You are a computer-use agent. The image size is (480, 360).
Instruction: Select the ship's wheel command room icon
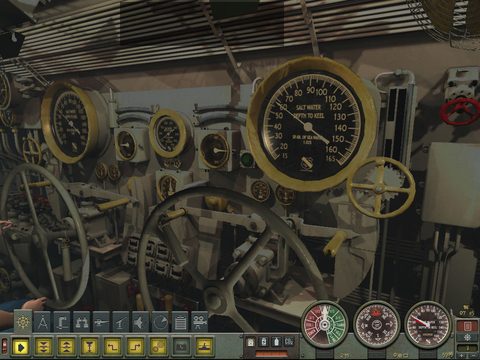coord(23,322)
